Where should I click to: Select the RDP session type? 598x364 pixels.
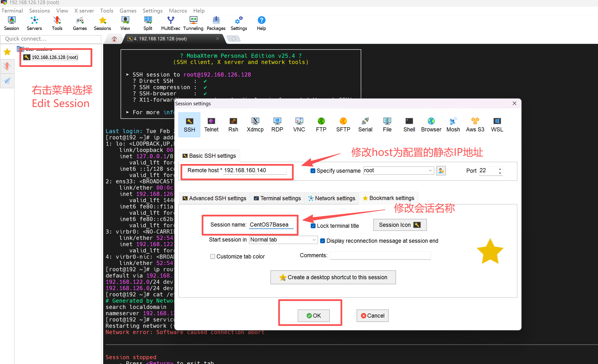pyautogui.click(x=277, y=125)
